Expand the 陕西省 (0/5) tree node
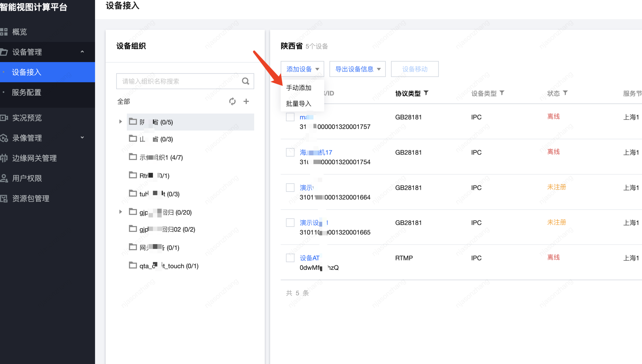This screenshot has height=364, width=642. (x=120, y=122)
